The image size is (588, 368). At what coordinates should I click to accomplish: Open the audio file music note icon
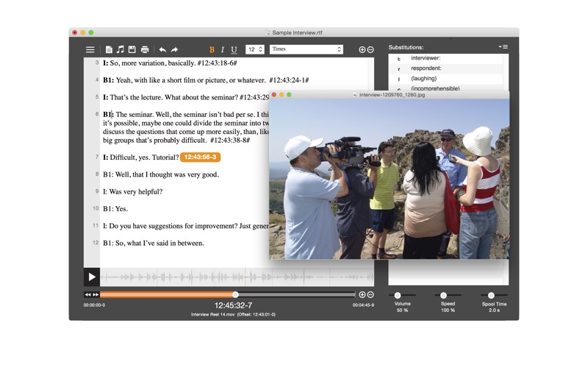tap(120, 49)
